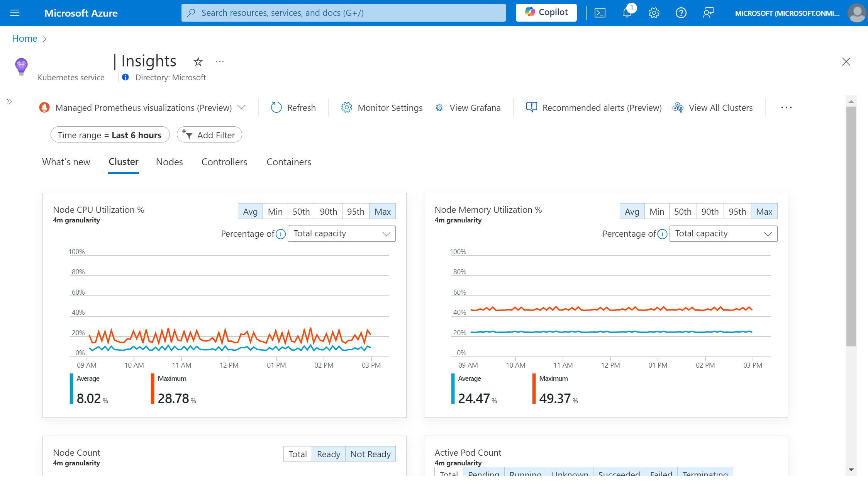Viewport: 868px width, 487px height.
Task: Click the View Grafana icon
Action: [439, 107]
